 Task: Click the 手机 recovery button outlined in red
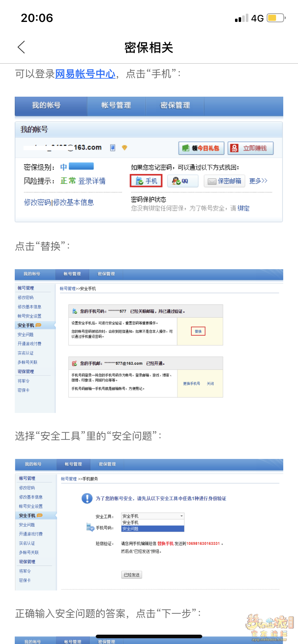(146, 181)
